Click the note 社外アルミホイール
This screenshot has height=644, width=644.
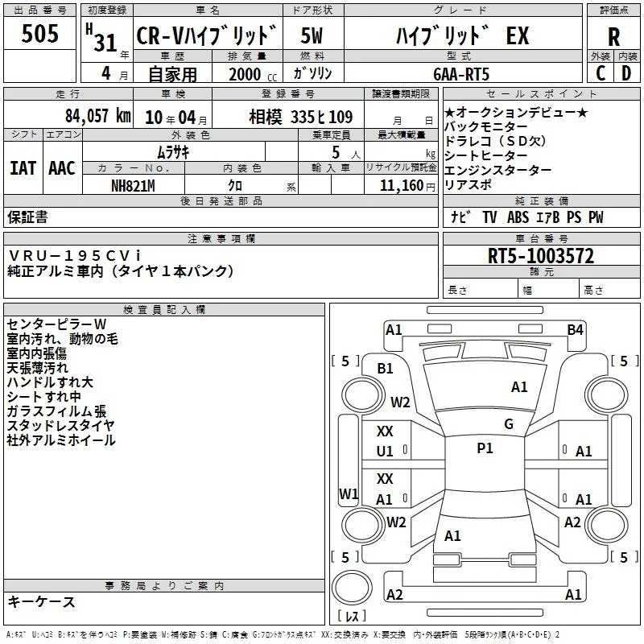coord(61,440)
